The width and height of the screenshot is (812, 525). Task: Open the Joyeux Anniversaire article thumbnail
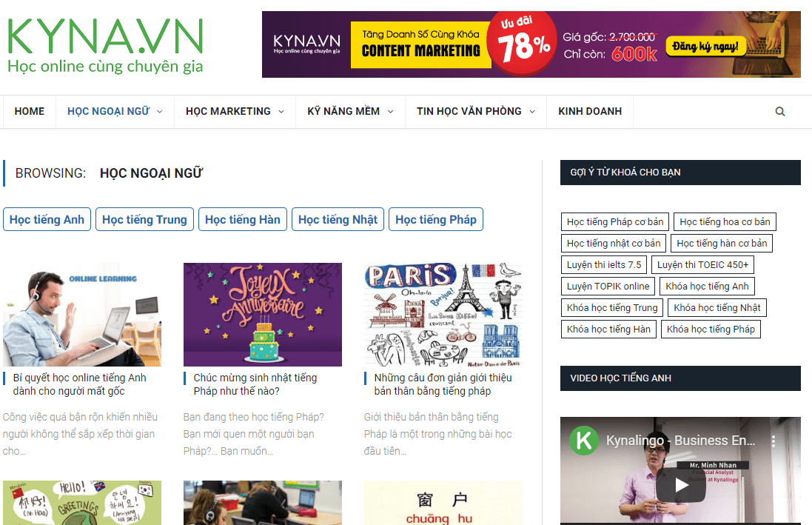[x=263, y=315]
